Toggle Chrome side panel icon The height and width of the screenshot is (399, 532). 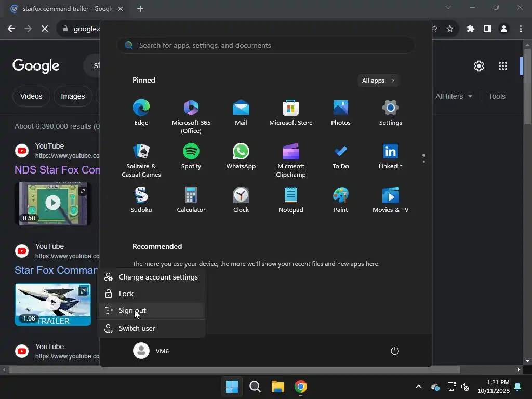click(487, 29)
